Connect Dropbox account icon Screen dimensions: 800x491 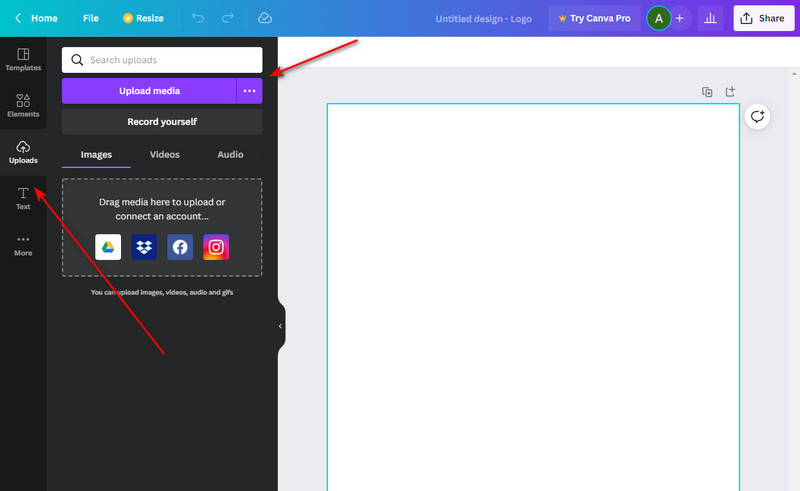point(144,247)
